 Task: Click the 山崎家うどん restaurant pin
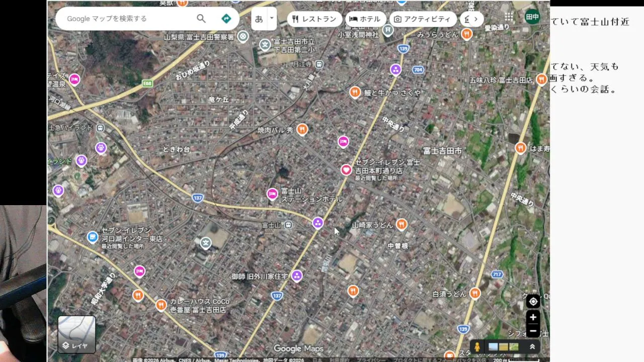tap(401, 224)
